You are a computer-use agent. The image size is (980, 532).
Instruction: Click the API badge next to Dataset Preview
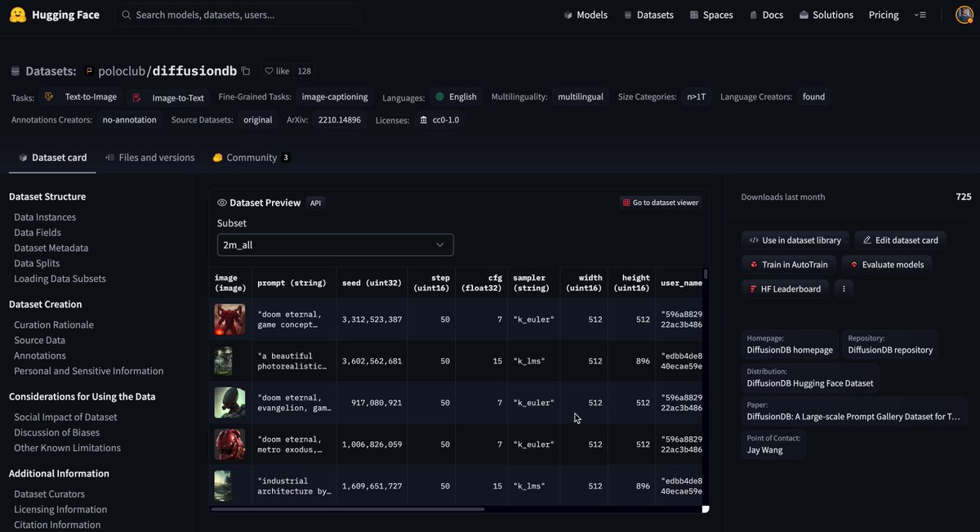[x=315, y=203]
